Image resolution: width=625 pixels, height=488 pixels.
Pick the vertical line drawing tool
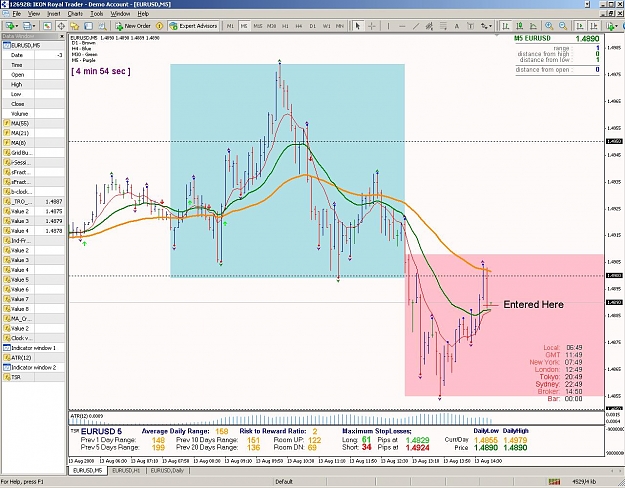point(388,26)
